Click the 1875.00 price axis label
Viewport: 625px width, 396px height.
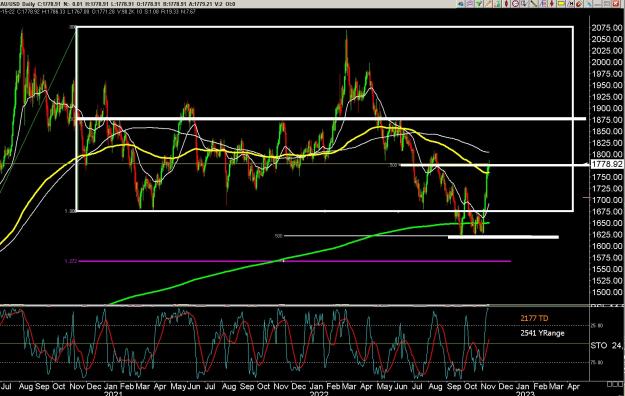tap(607, 120)
